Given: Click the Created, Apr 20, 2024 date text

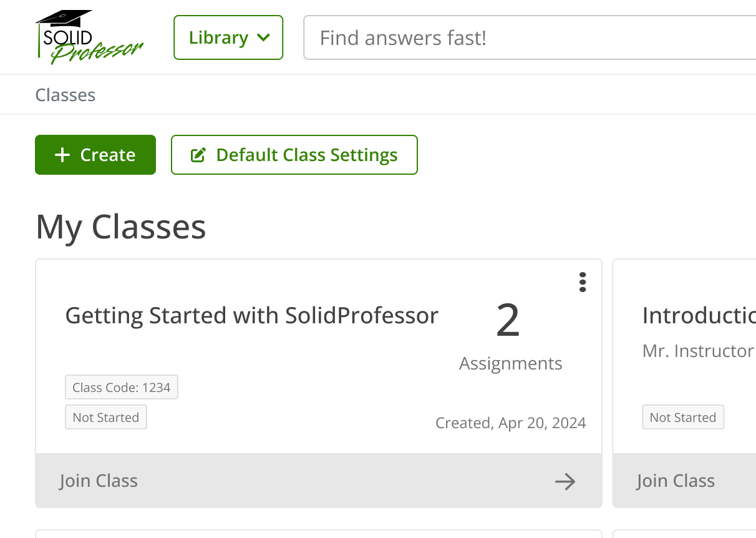Looking at the screenshot, I should (510, 423).
